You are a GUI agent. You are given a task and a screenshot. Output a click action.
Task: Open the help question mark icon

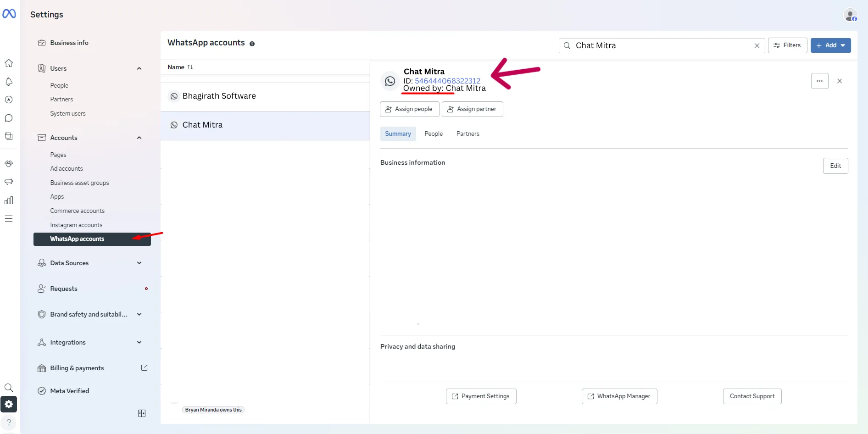point(9,423)
